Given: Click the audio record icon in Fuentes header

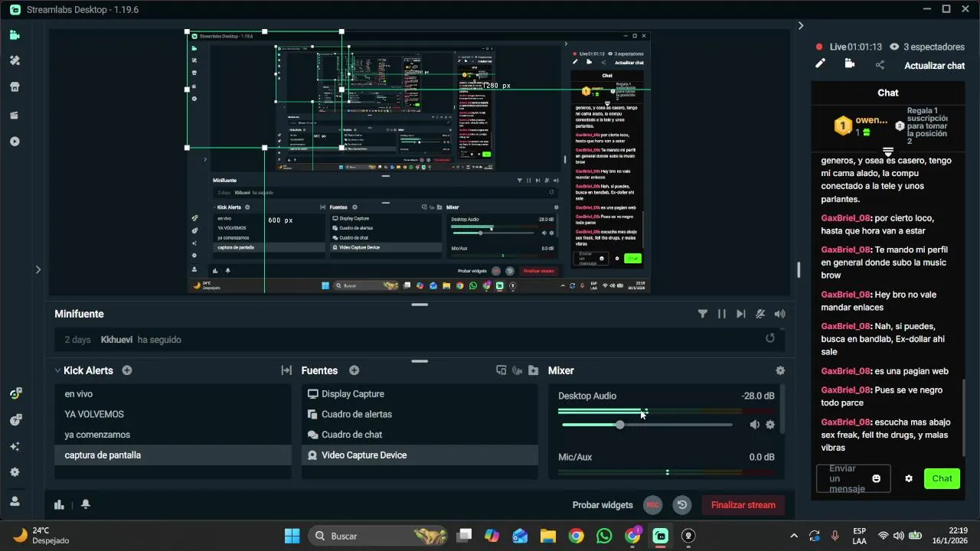Looking at the screenshot, I should click(x=518, y=370).
